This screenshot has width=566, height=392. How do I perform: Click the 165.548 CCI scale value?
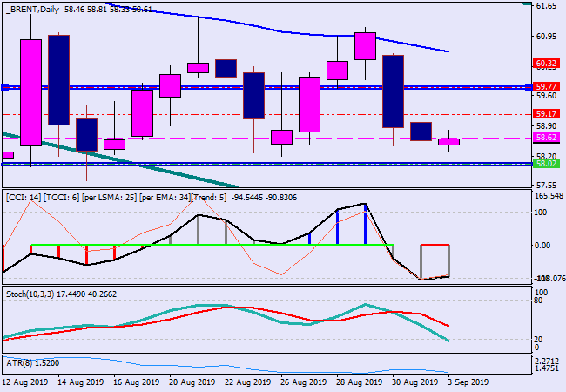pos(549,197)
